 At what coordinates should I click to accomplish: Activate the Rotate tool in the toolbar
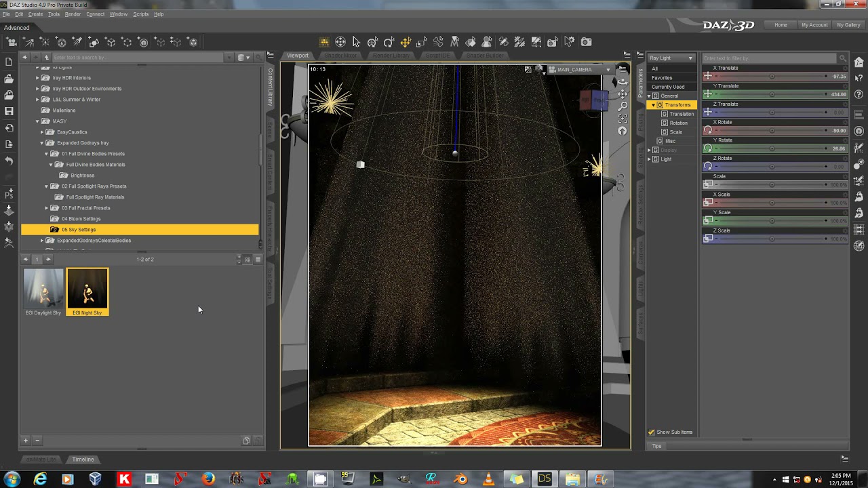click(389, 42)
